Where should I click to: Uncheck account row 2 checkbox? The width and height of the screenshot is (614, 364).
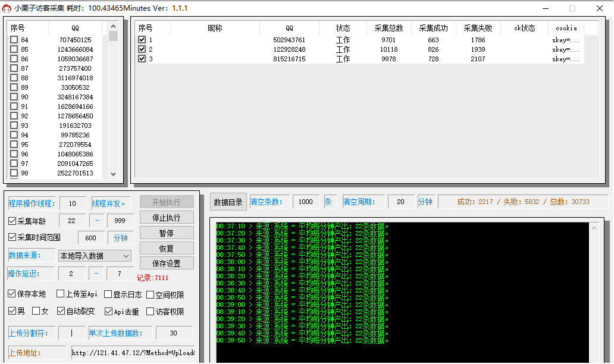142,49
